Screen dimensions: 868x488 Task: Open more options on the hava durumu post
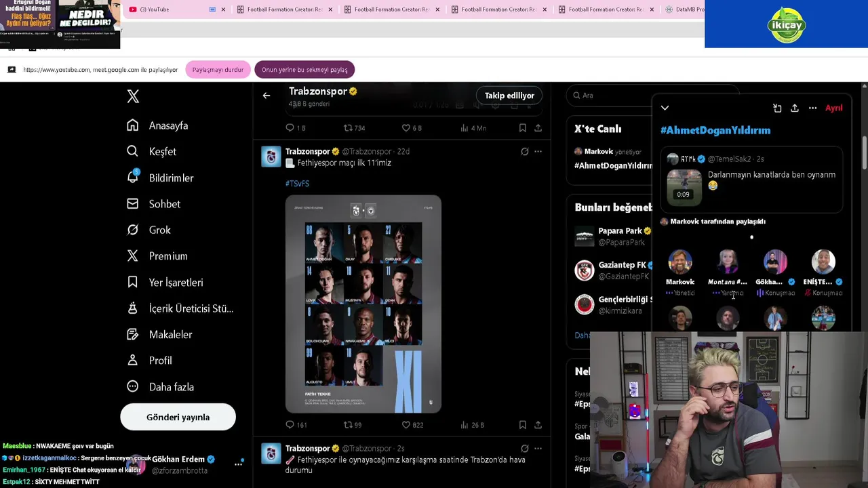tap(538, 448)
